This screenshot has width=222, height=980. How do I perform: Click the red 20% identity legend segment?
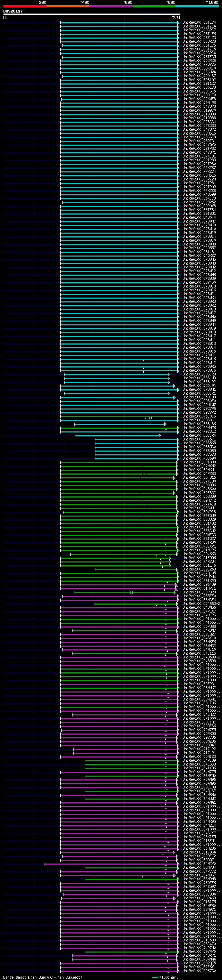pyautogui.click(x=25, y=6)
